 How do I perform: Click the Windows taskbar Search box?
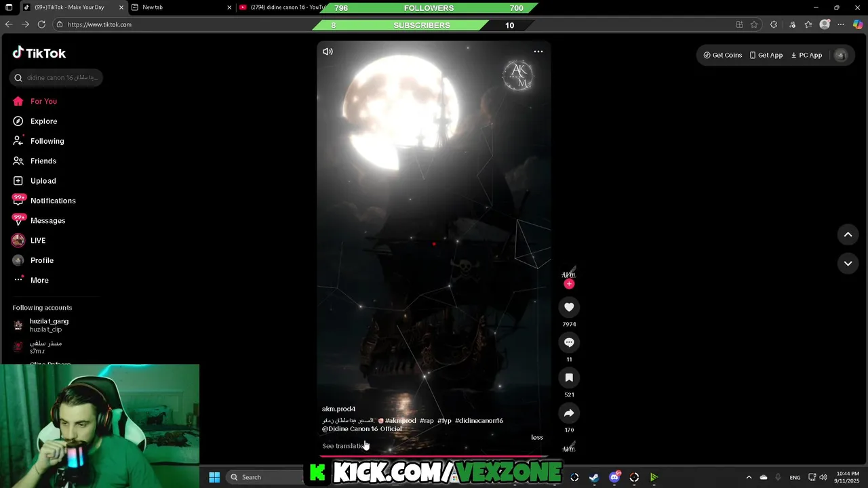click(266, 477)
